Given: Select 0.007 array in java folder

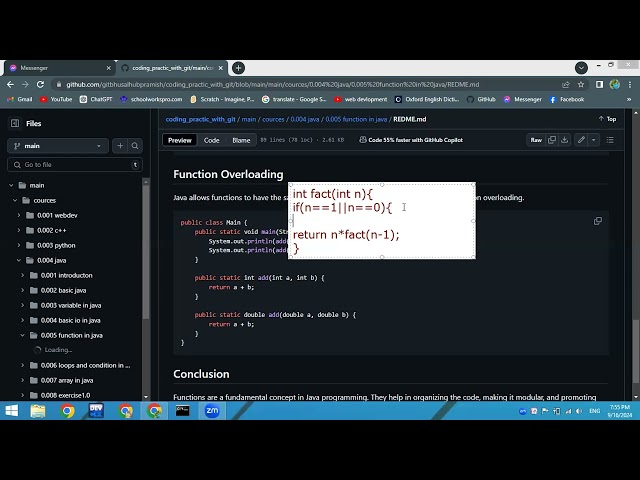Looking at the screenshot, I should [x=67, y=380].
